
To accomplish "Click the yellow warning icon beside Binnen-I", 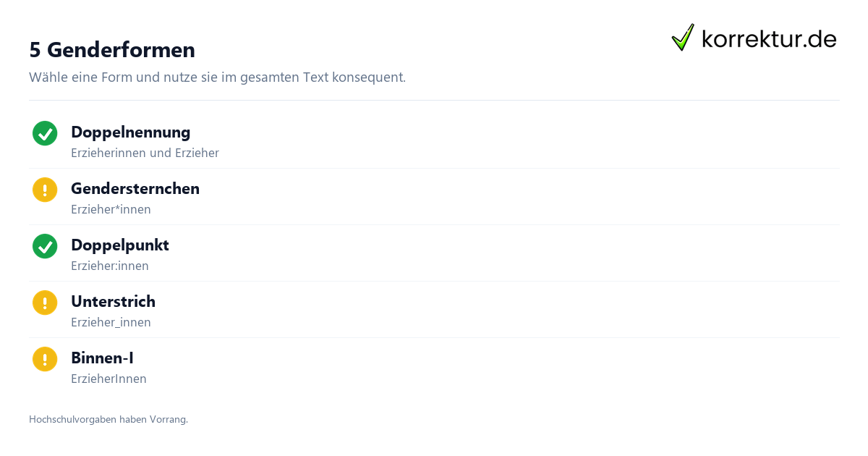I will [x=45, y=359].
